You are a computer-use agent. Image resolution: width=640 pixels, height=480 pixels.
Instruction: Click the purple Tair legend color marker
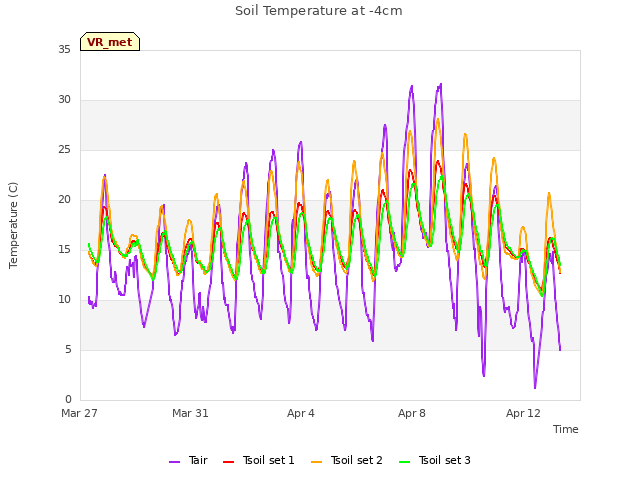tap(174, 462)
